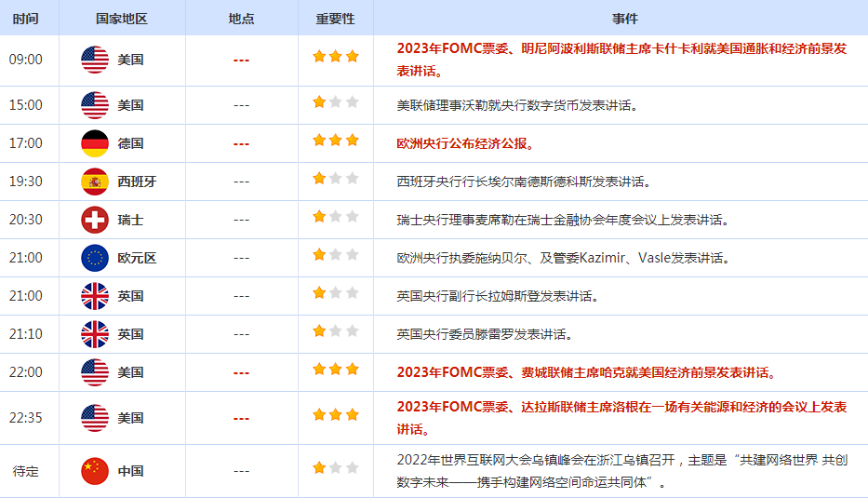Select the 英国央行委员滕雷罗 event text
868x498 pixels.
pyautogui.click(x=486, y=334)
